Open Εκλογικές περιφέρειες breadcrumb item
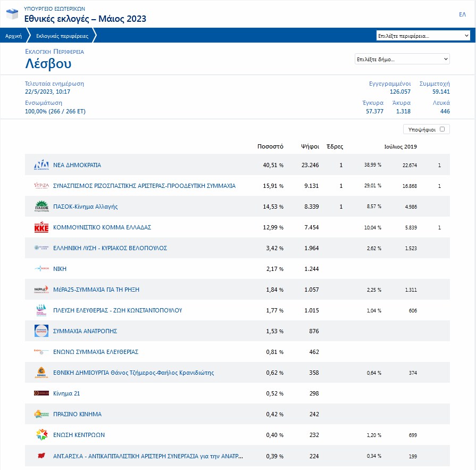The image size is (476, 470). tap(62, 36)
